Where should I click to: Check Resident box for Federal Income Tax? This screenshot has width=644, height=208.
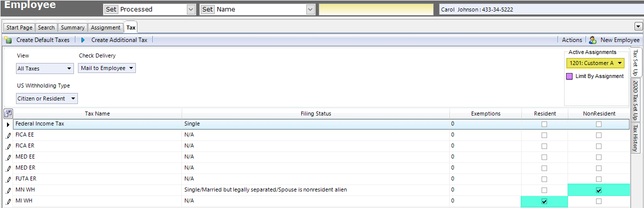(544, 124)
